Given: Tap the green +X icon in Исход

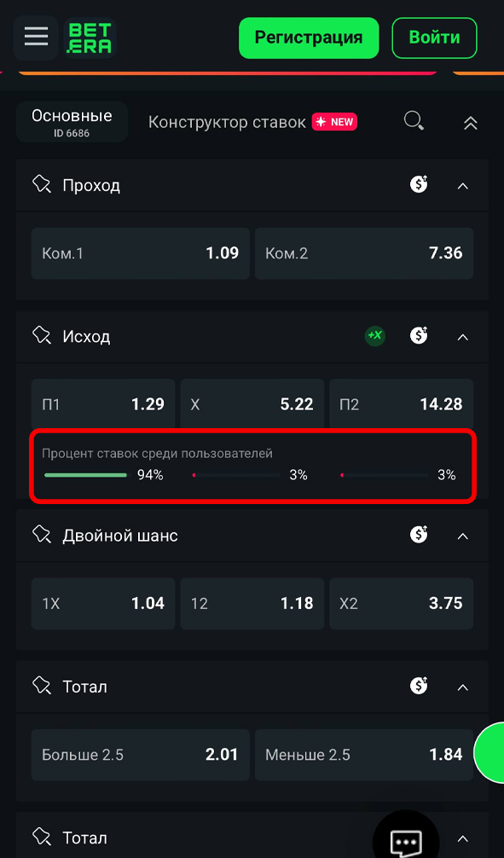Looking at the screenshot, I should 375,336.
